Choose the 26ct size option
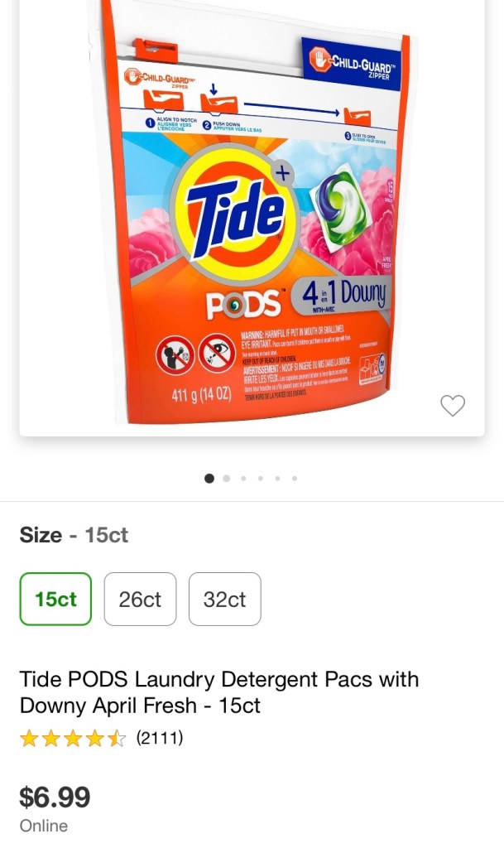This screenshot has height=848, width=504. click(140, 599)
